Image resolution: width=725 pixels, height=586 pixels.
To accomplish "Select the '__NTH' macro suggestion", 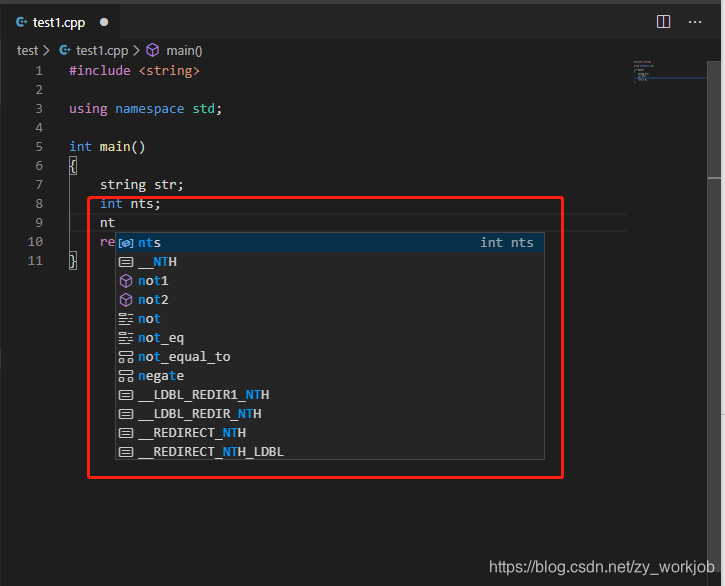I will pyautogui.click(x=329, y=262).
